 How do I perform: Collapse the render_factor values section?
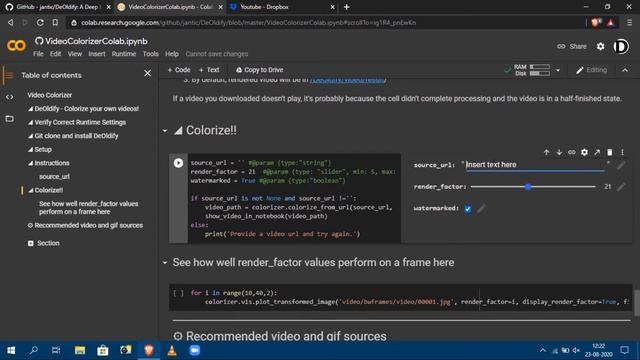coord(165,263)
